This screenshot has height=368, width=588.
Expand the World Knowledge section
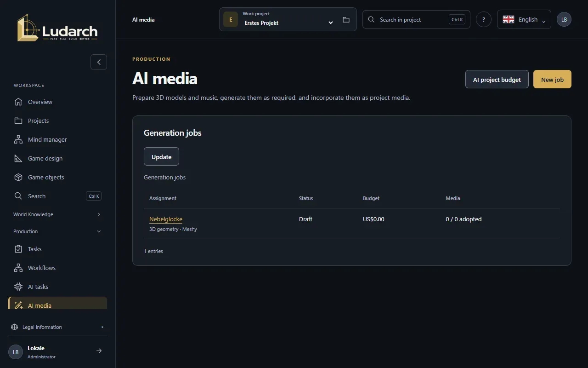click(x=57, y=214)
